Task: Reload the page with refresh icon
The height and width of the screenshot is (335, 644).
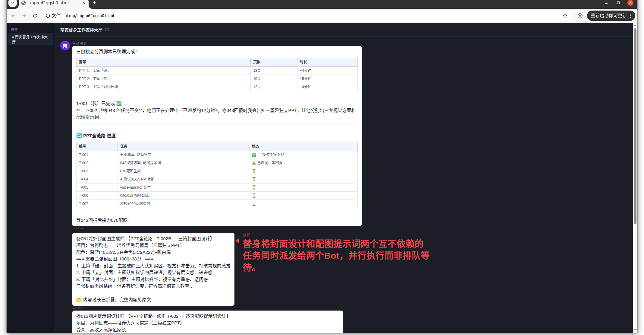Action: (35, 16)
